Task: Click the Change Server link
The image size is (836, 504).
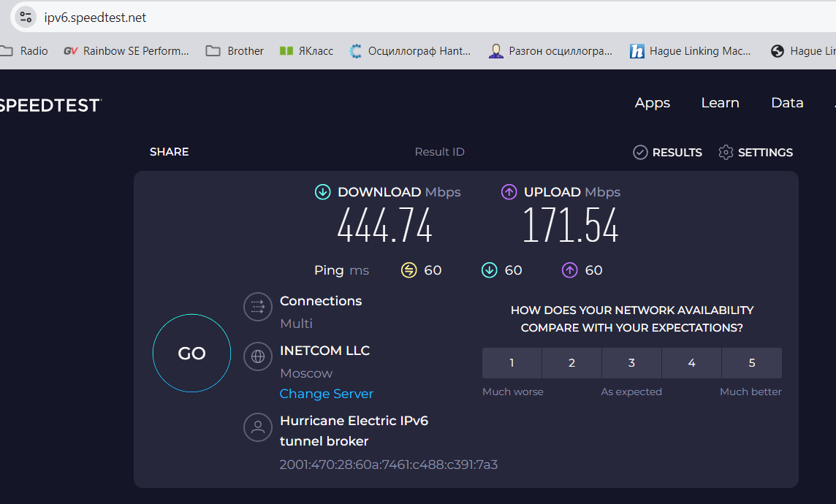Action: (327, 394)
